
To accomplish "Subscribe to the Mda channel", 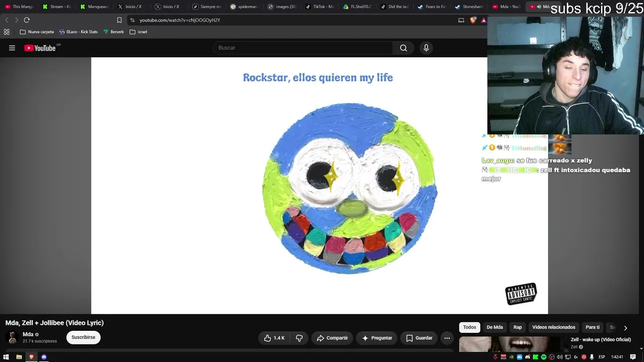I will click(x=84, y=337).
